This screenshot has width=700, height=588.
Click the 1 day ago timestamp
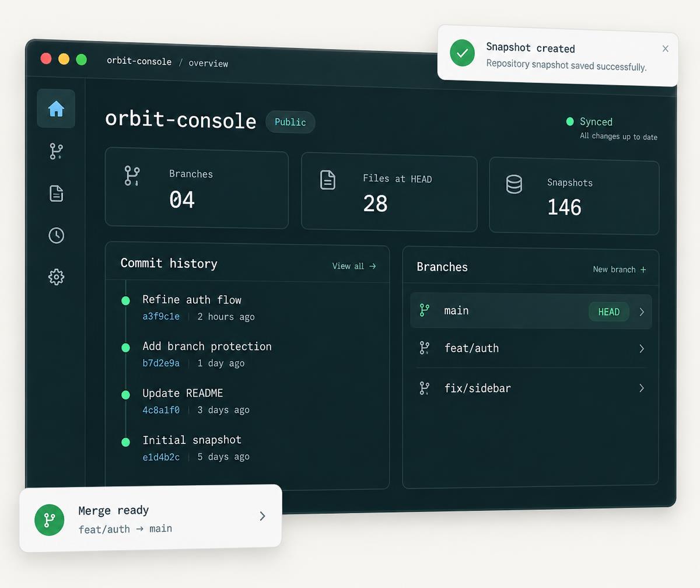pyautogui.click(x=221, y=363)
